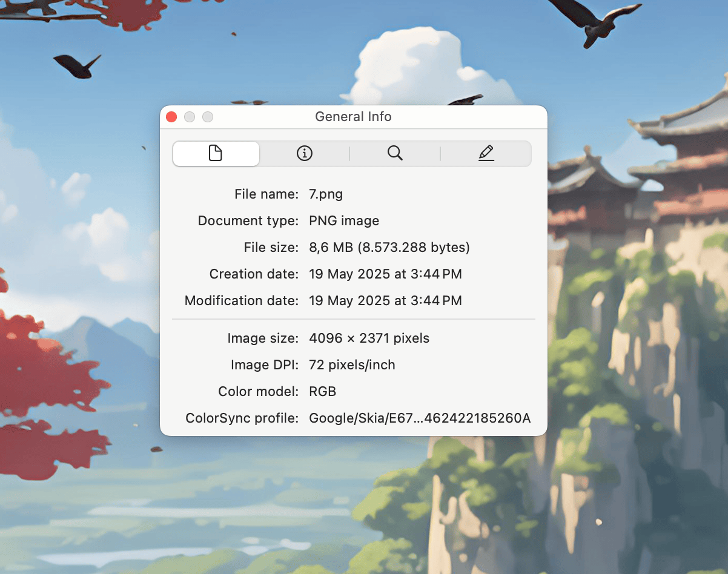Screen dimensions: 728x574
Task: Click the RGB color model value
Action: pyautogui.click(x=322, y=392)
